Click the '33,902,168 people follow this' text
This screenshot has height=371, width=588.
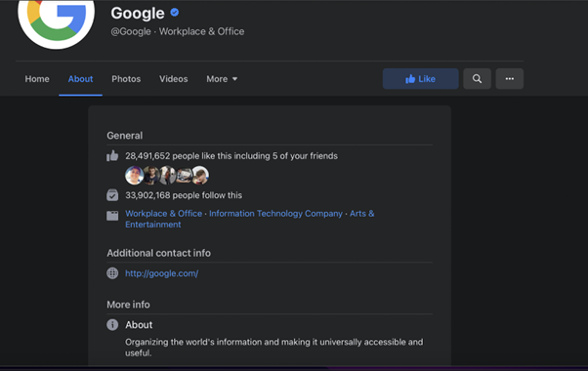(184, 195)
